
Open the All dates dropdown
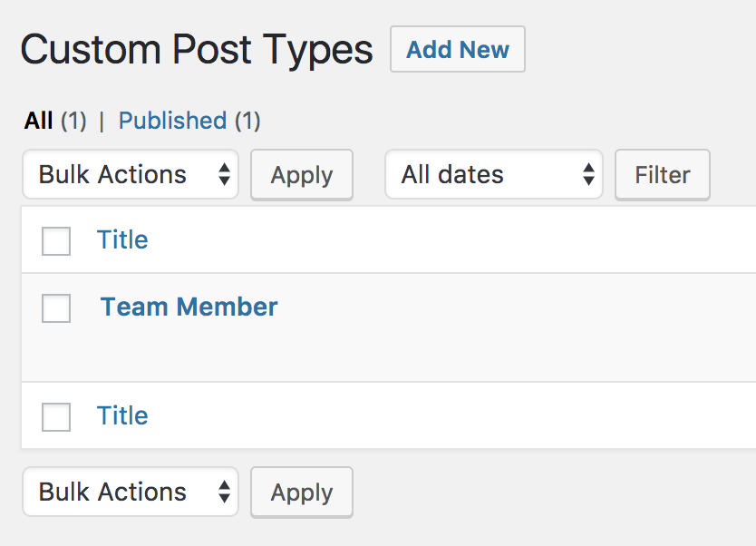pyautogui.click(x=494, y=174)
